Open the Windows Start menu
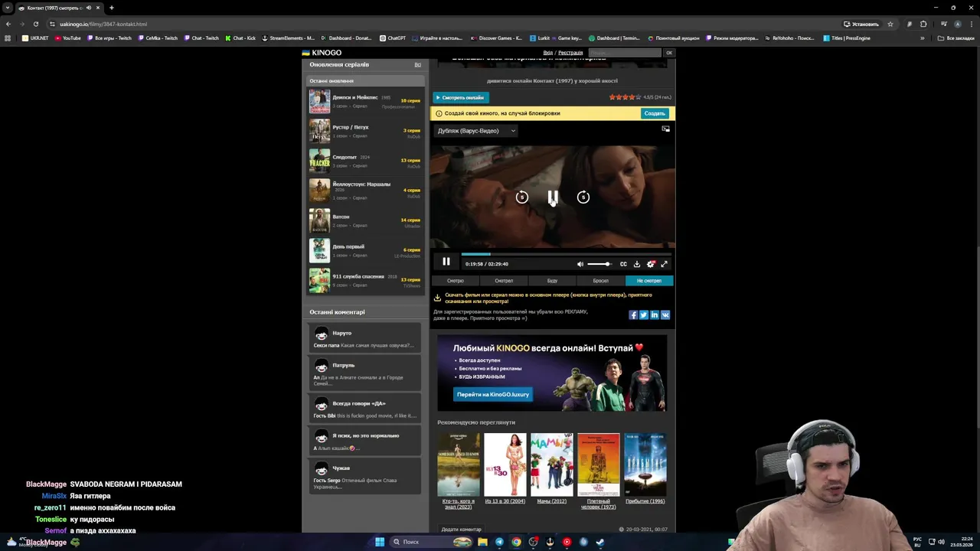The image size is (980, 551). coord(380,542)
